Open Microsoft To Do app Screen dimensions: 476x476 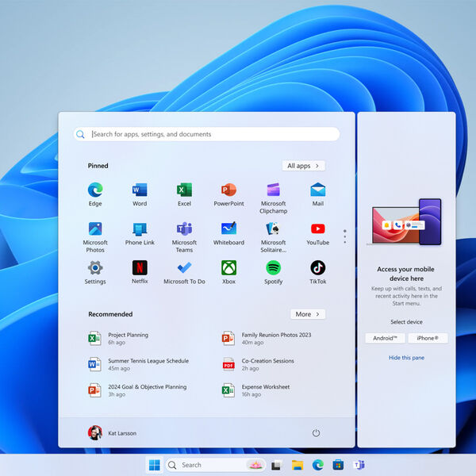coord(184,268)
